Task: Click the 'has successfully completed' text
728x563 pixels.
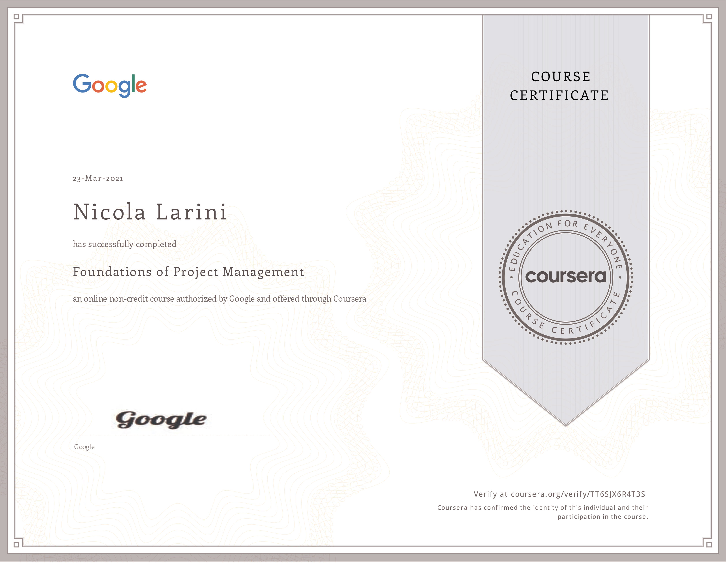Action: 125,244
